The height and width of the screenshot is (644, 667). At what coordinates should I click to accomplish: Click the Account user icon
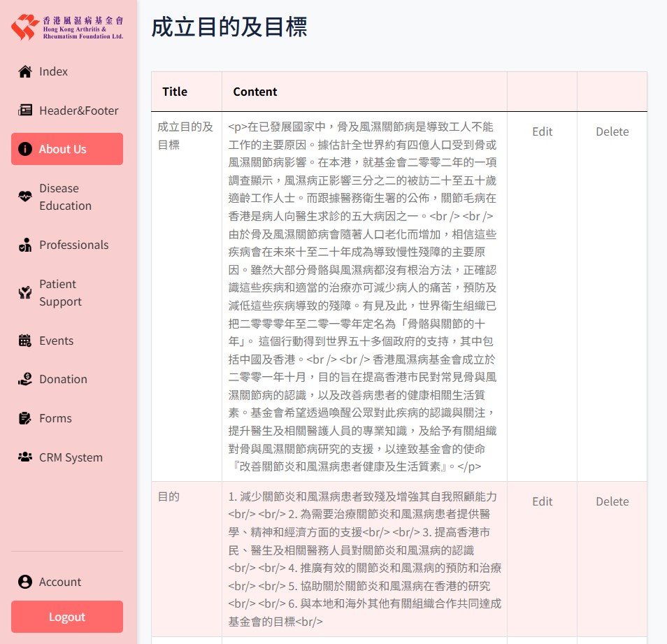pos(25,582)
